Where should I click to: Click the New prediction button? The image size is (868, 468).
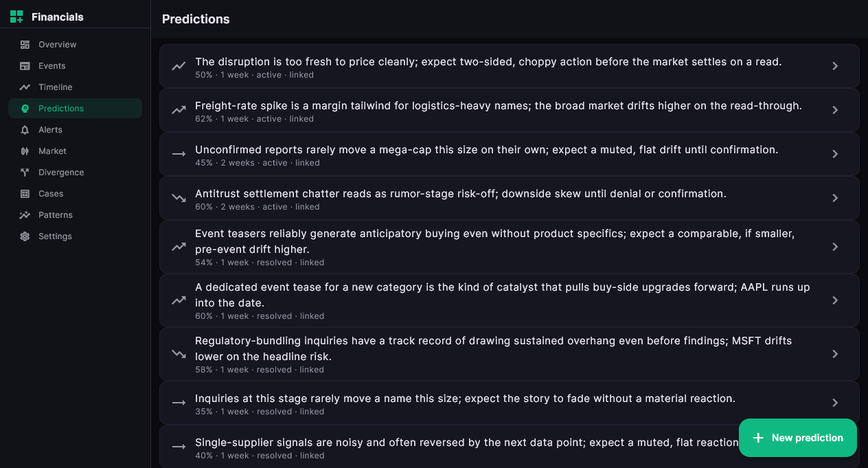click(798, 438)
